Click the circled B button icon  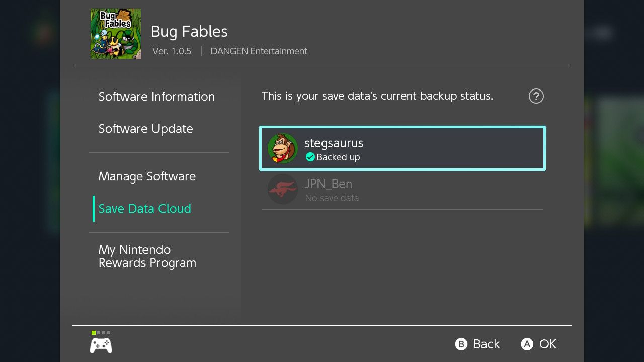pyautogui.click(x=461, y=344)
